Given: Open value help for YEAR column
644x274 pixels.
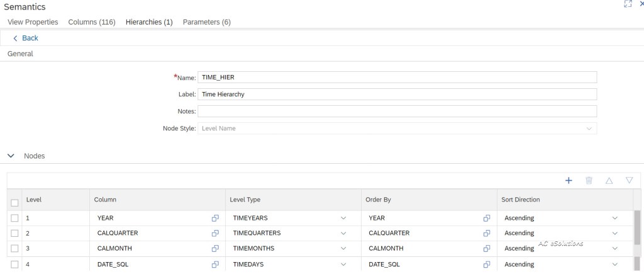Looking at the screenshot, I should point(215,218).
